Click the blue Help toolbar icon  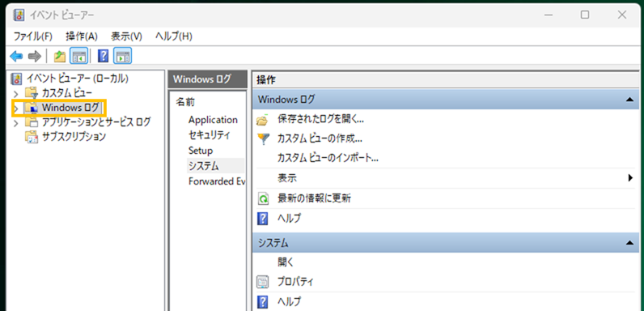103,57
